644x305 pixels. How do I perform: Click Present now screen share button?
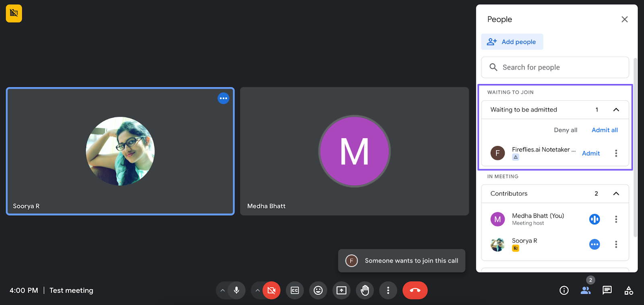pos(341,291)
